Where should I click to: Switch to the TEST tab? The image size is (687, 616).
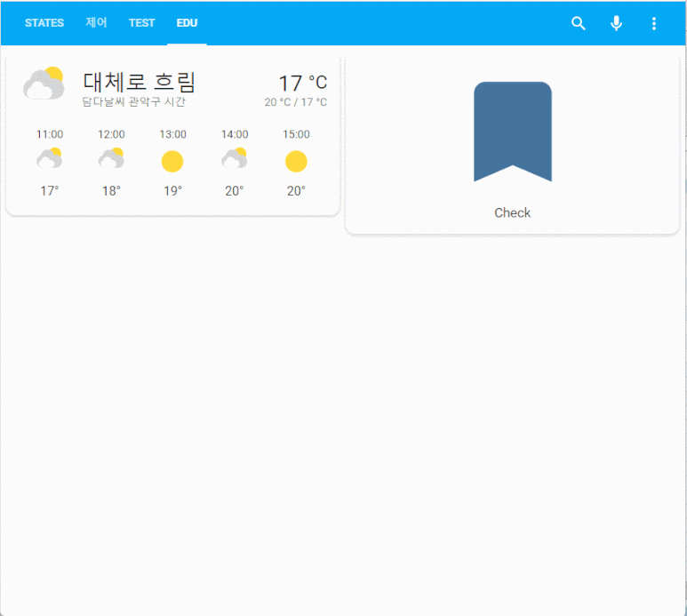coord(141,23)
